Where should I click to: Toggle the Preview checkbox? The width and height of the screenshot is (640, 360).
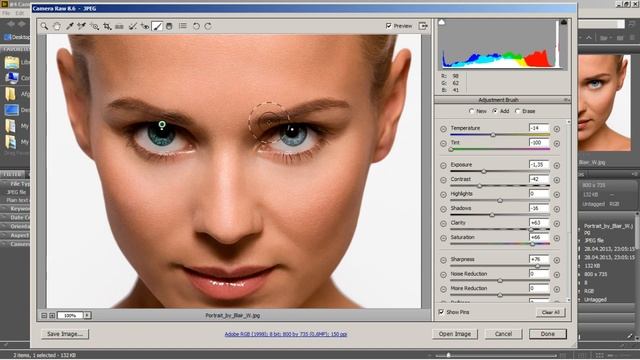(389, 26)
